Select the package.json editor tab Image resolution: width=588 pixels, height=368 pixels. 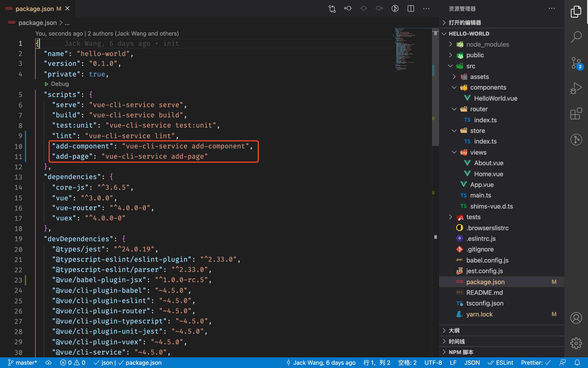coord(37,9)
